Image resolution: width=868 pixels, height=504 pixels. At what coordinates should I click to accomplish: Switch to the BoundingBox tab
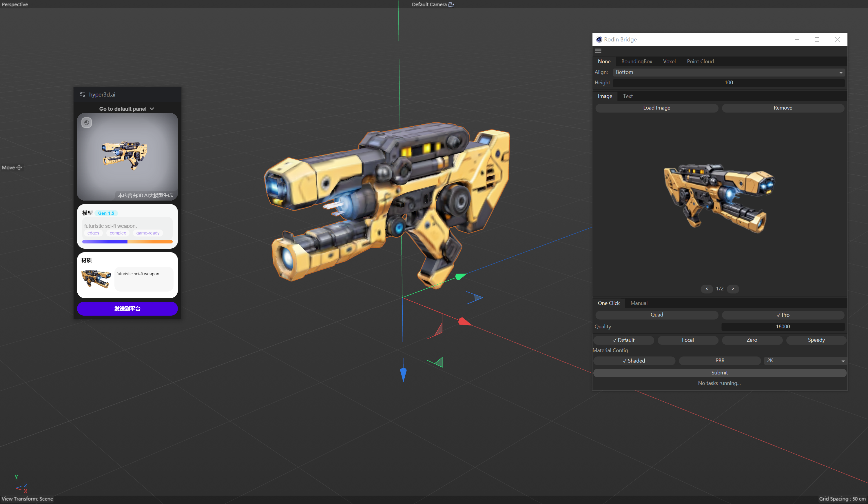(x=637, y=61)
